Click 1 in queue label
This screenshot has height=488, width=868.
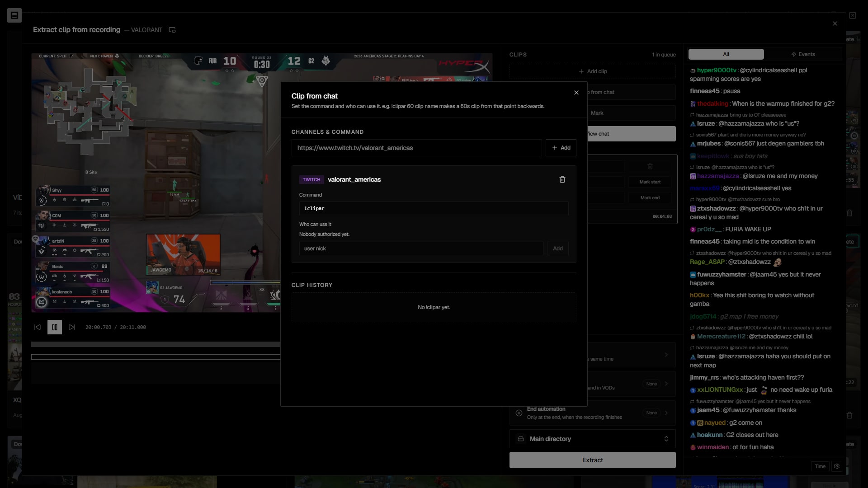click(664, 55)
